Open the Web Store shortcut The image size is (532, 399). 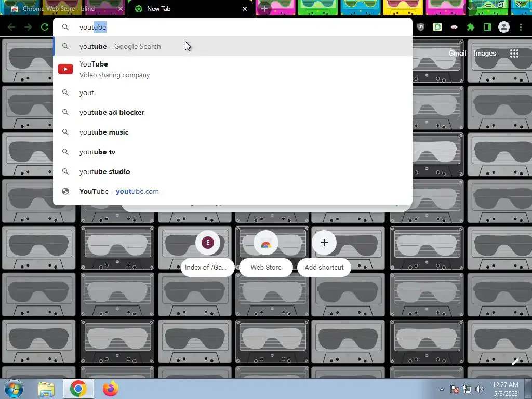pyautogui.click(x=266, y=254)
